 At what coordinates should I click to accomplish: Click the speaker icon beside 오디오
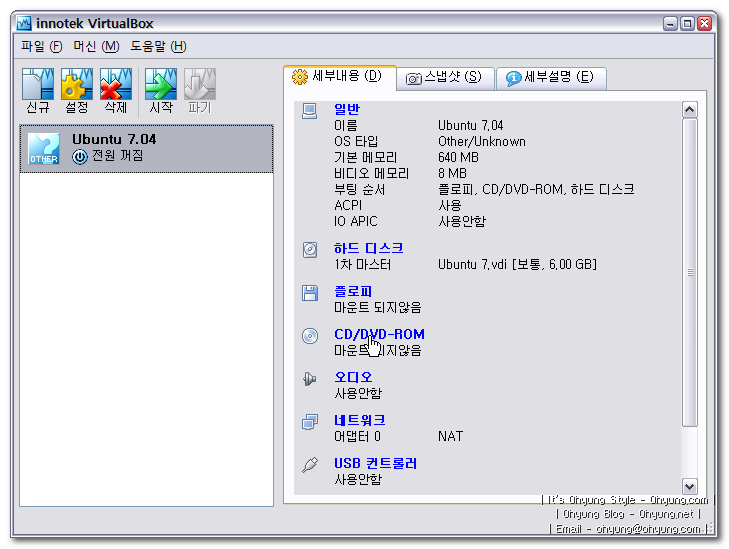tap(310, 379)
